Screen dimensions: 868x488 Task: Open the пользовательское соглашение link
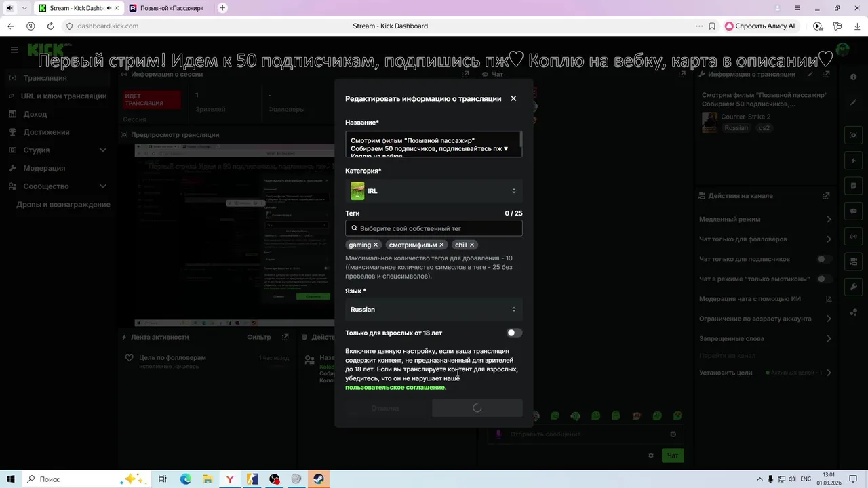tap(395, 388)
